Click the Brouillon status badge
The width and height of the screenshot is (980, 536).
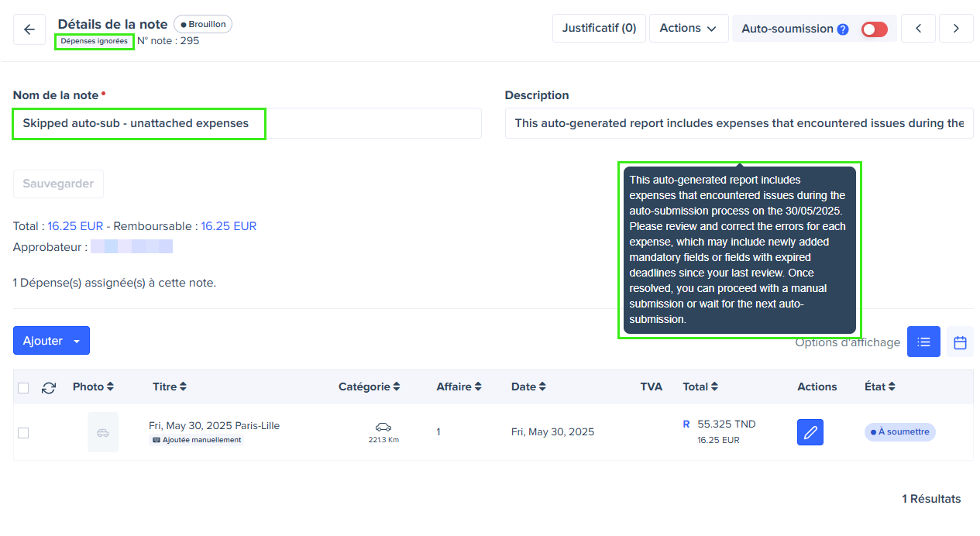[203, 24]
